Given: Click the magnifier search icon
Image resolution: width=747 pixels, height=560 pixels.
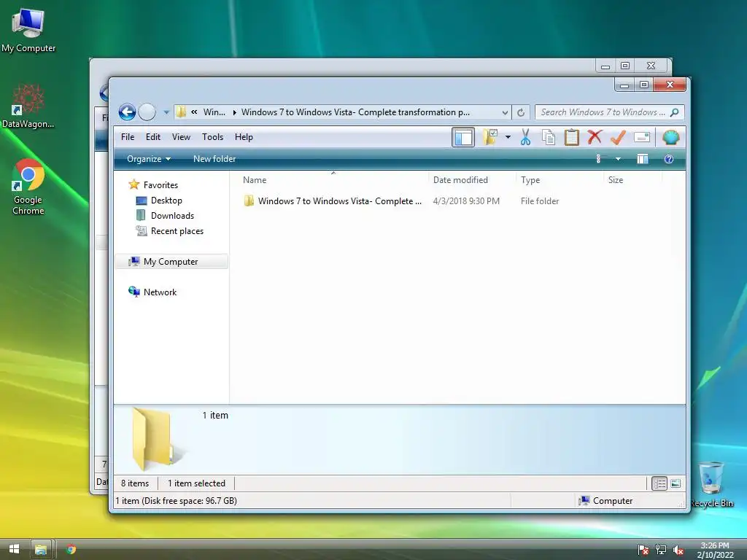Looking at the screenshot, I should click(674, 112).
